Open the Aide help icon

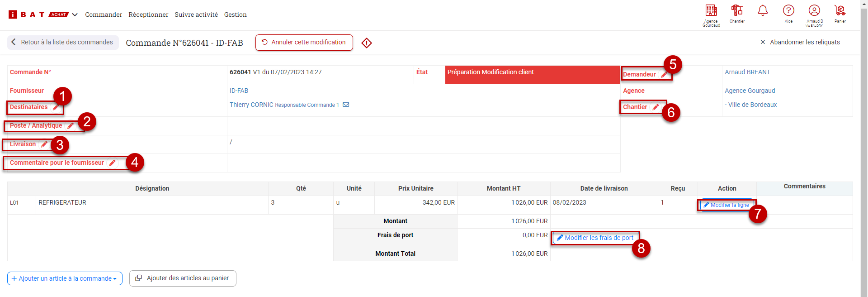coord(788,11)
